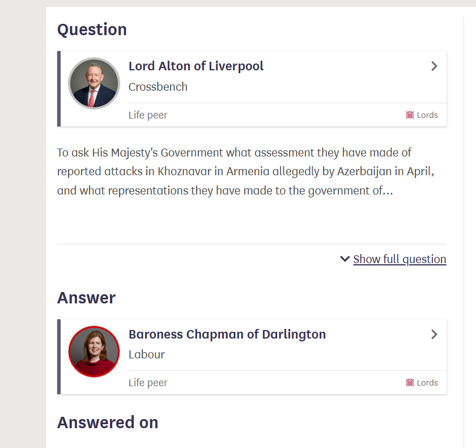Click Baroness Chapman of Darlington's portrait photo
476x448 pixels.
(94, 352)
